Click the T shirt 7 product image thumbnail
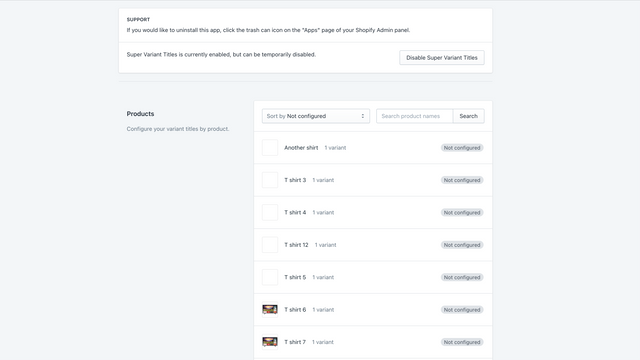Viewport: 640px width, 360px height. click(270, 342)
